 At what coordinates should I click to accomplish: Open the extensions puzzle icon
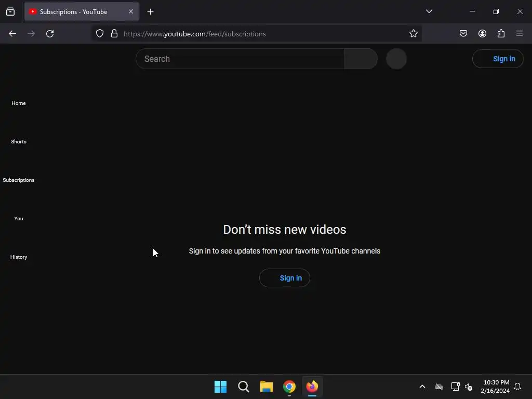(501, 33)
